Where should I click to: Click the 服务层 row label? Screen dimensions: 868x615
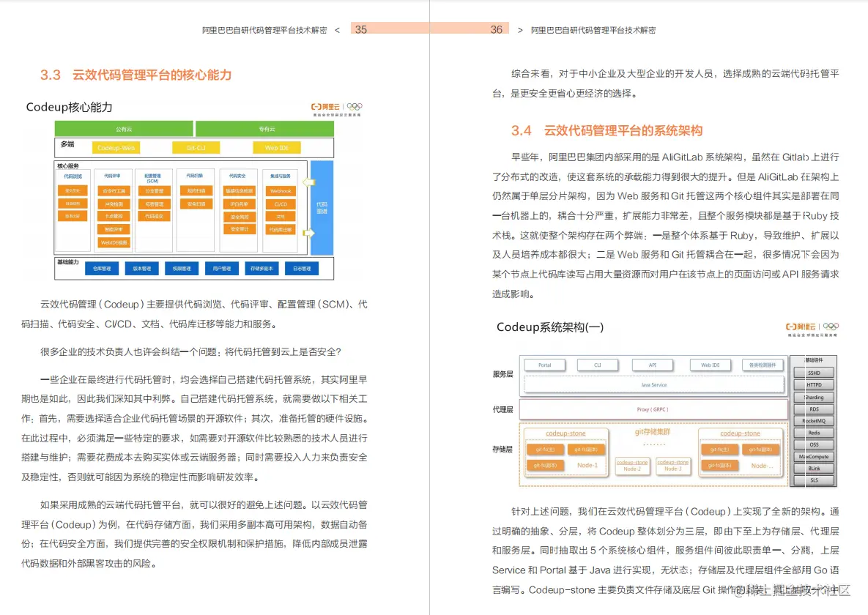point(502,374)
